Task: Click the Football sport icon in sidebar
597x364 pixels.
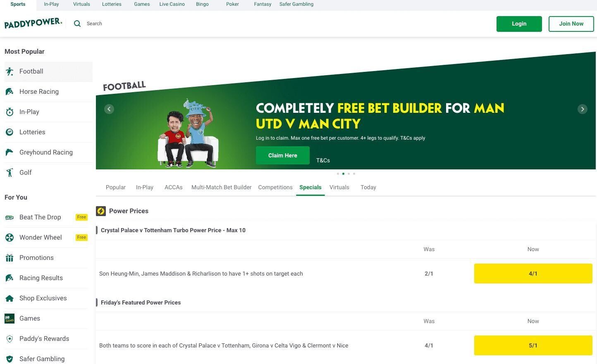Action: click(10, 71)
